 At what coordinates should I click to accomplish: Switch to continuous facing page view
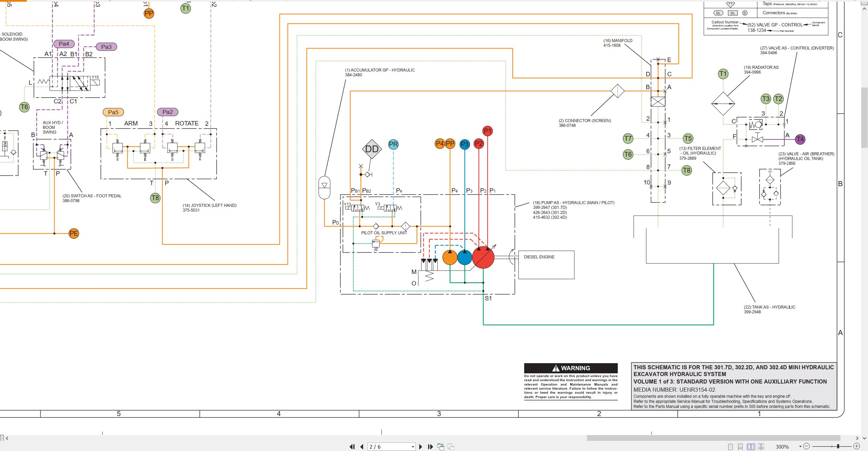click(x=761, y=447)
